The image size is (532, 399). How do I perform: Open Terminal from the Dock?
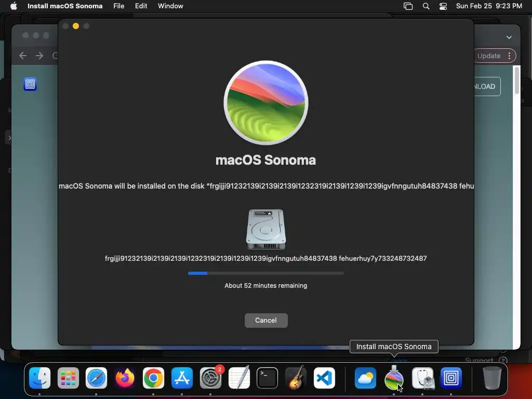268,378
